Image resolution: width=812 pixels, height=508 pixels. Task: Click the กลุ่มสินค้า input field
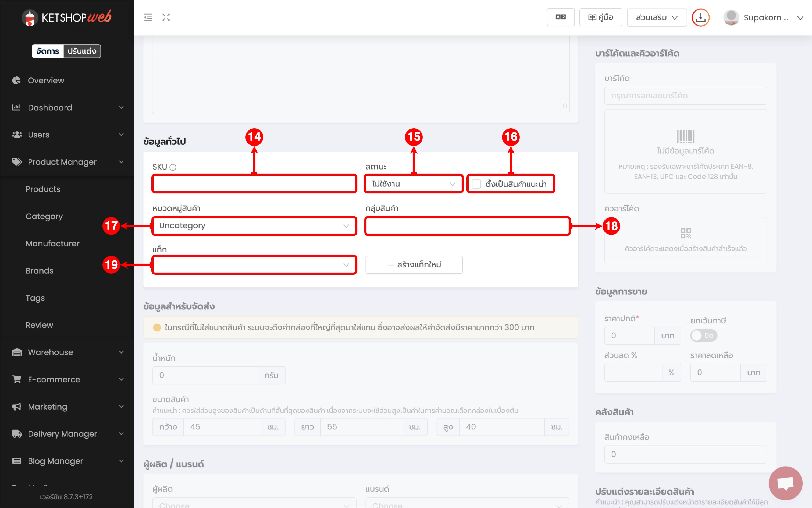pyautogui.click(x=467, y=226)
